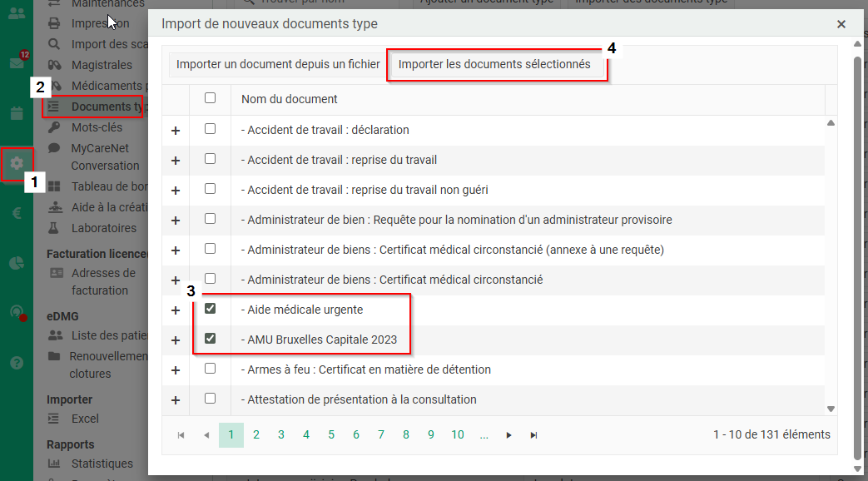Image resolution: width=868 pixels, height=481 pixels.
Task: Click Importer les documents sélectionnés
Action: (494, 65)
